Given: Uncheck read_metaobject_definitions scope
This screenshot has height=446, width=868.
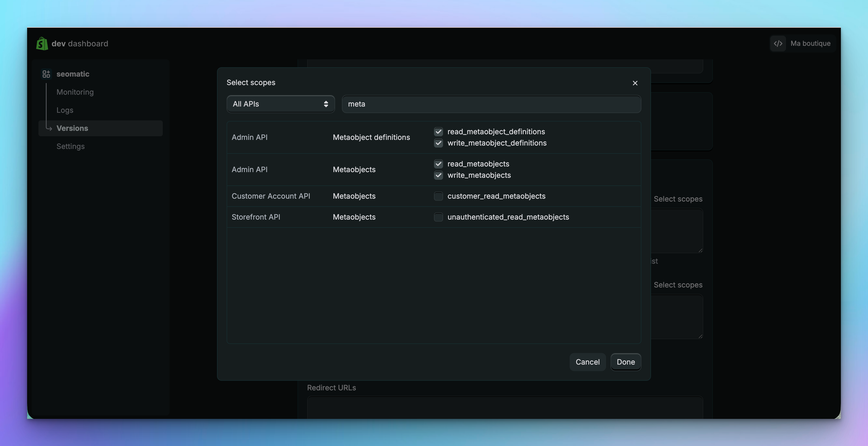Looking at the screenshot, I should click(438, 132).
